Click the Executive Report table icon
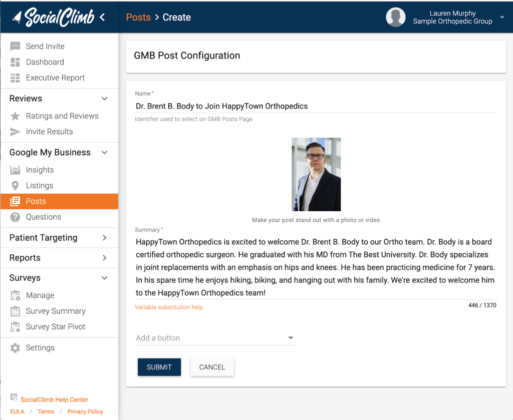Screen dimensions: 513x420 (15, 78)
